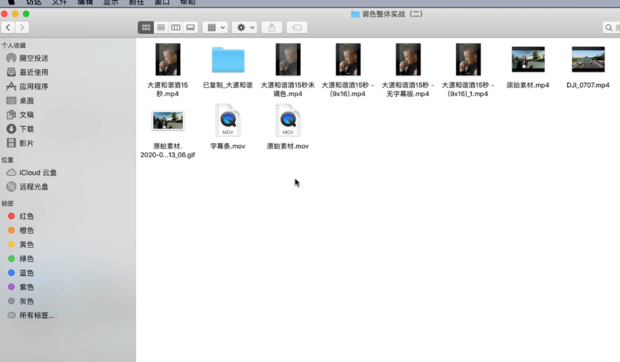
Task: Go back with the left arrow button
Action: 8,27
